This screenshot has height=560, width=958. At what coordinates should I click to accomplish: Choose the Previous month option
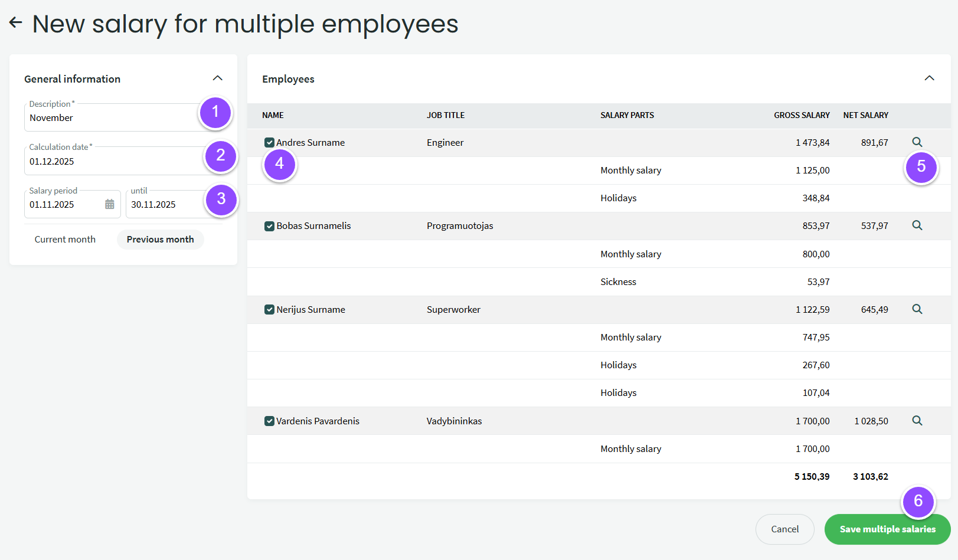pos(160,240)
